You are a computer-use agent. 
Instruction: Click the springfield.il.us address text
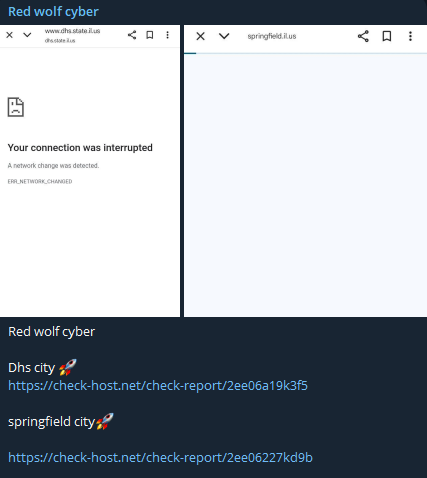272,36
